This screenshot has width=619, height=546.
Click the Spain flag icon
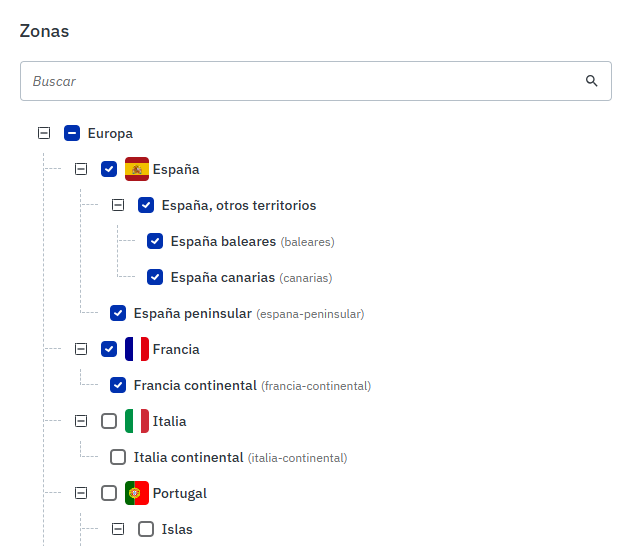[x=137, y=169]
